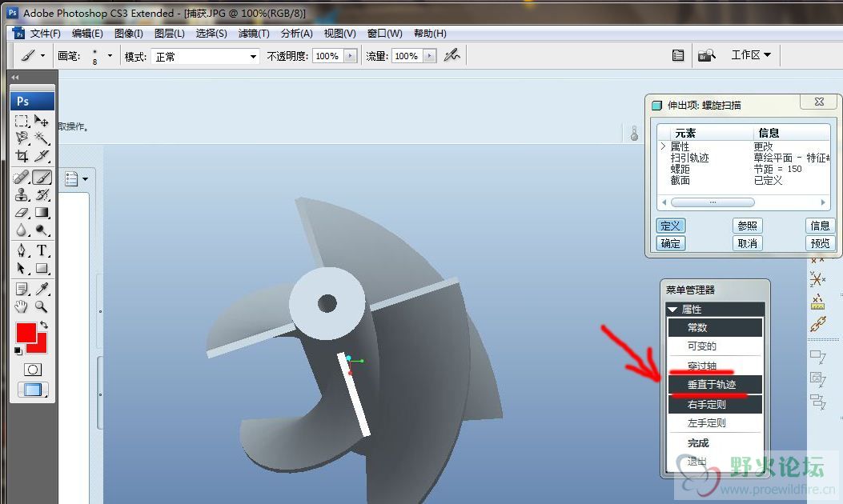Select the Eyedropper tool

(x=42, y=288)
